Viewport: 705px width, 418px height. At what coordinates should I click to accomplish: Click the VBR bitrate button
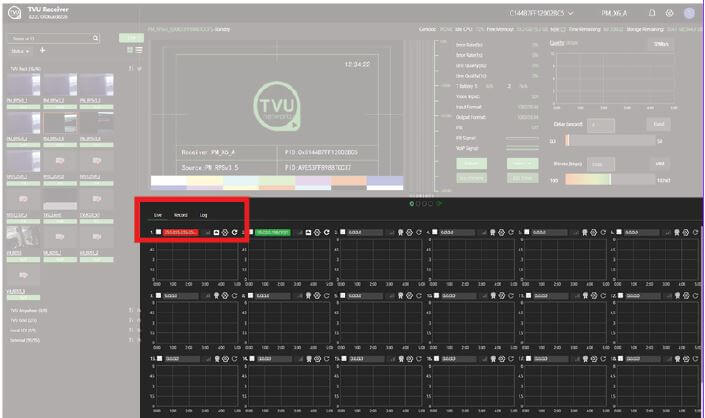coord(660,164)
